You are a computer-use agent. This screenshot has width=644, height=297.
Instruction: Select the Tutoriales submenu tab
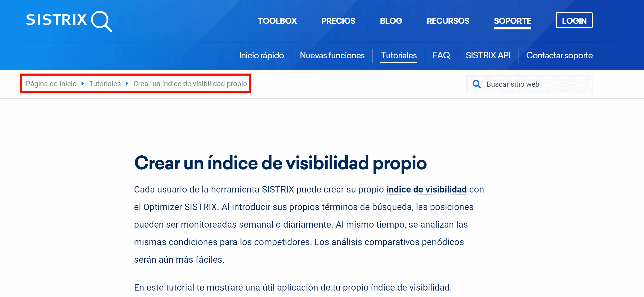point(398,55)
